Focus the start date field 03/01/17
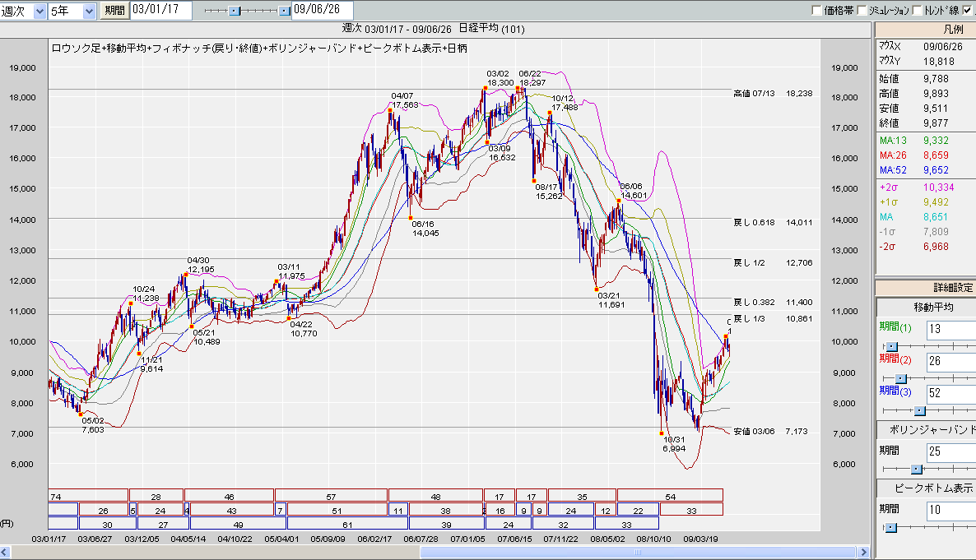Screen dimensions: 976x560 pyautogui.click(x=160, y=10)
